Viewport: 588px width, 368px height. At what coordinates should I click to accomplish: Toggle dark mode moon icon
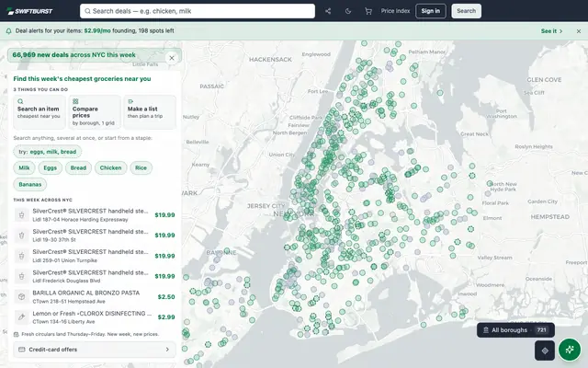click(x=348, y=11)
